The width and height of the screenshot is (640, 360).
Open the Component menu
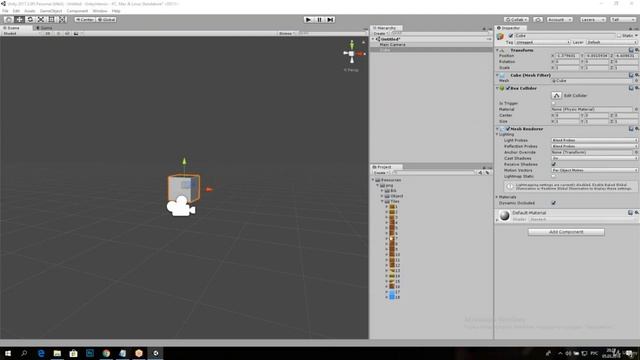(x=77, y=11)
